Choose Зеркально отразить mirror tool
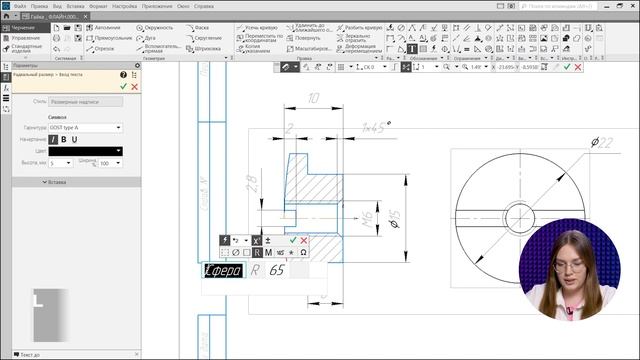Image resolution: width=640 pixels, height=360 pixels. click(353, 38)
